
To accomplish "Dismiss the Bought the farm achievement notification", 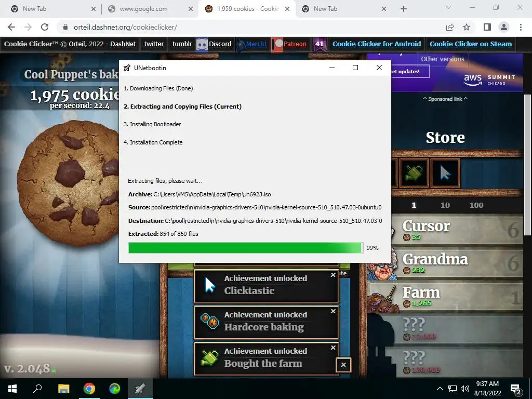I will tap(333, 348).
